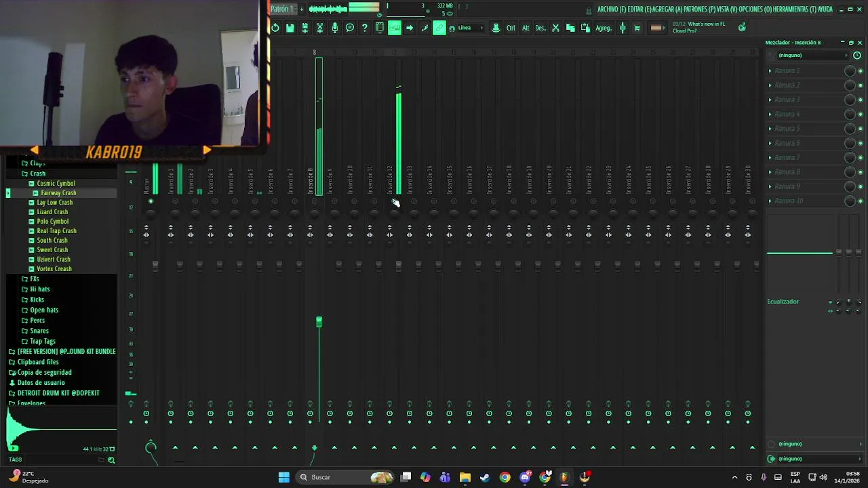Screen dimensions: 868x488
Task: Open the Línea snap dropdown
Action: [471, 28]
